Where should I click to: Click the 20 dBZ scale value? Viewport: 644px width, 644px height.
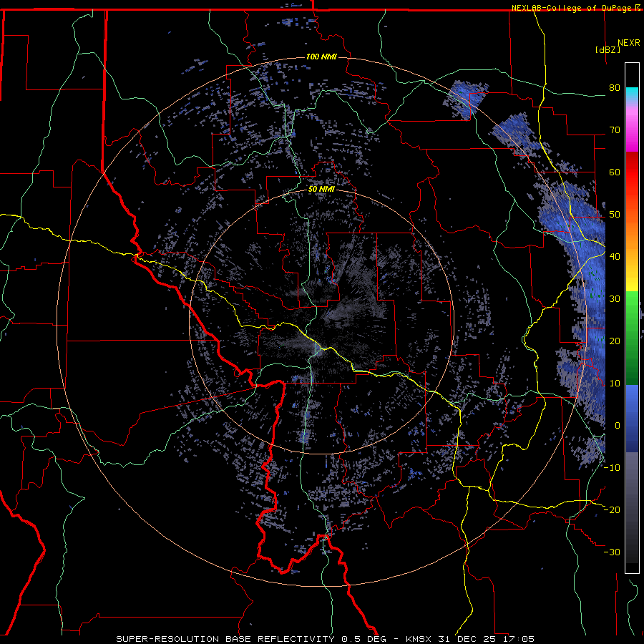[615, 341]
